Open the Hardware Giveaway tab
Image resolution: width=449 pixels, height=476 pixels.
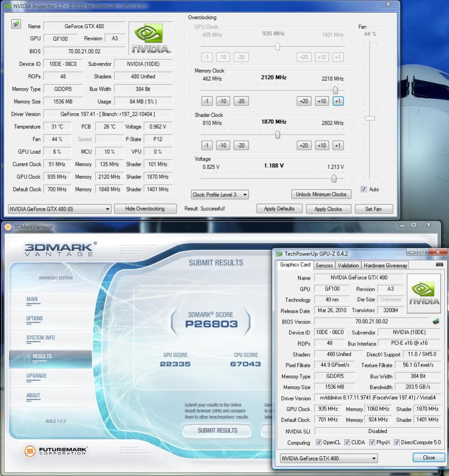pos(385,265)
